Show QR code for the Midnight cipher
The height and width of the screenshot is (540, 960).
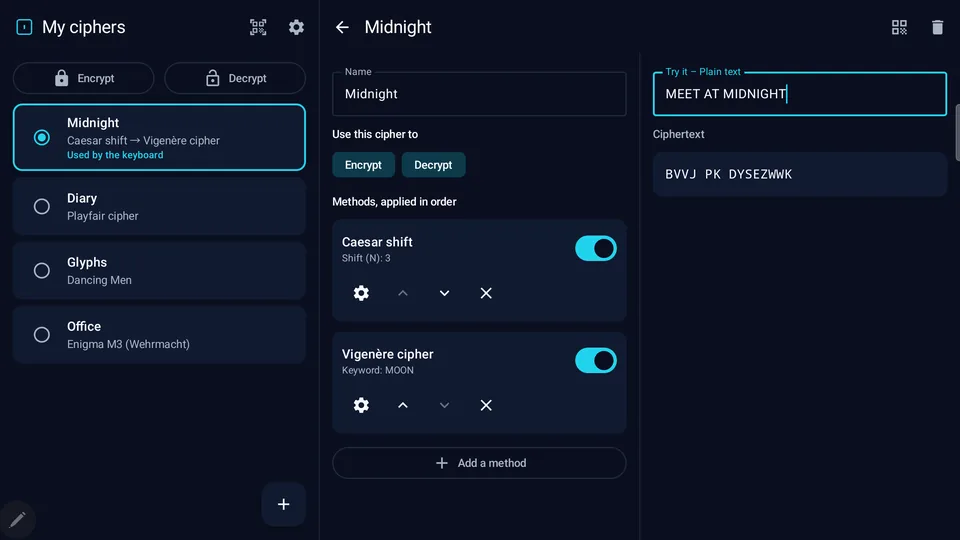click(899, 27)
